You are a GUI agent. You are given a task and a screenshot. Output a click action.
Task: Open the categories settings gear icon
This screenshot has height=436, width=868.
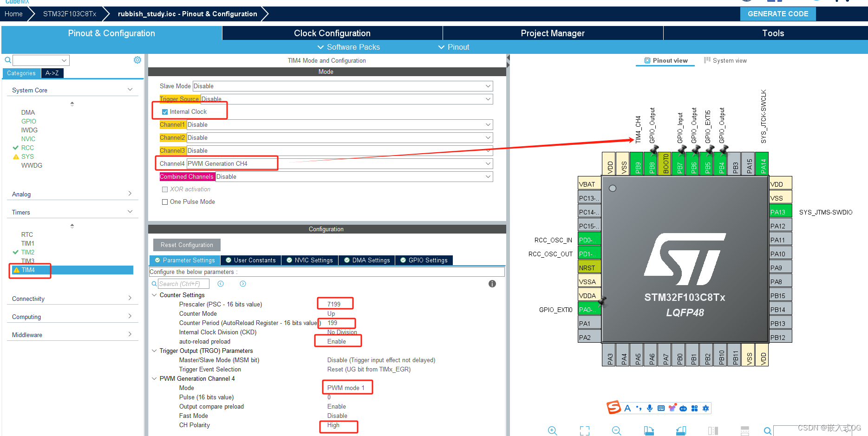click(x=137, y=60)
